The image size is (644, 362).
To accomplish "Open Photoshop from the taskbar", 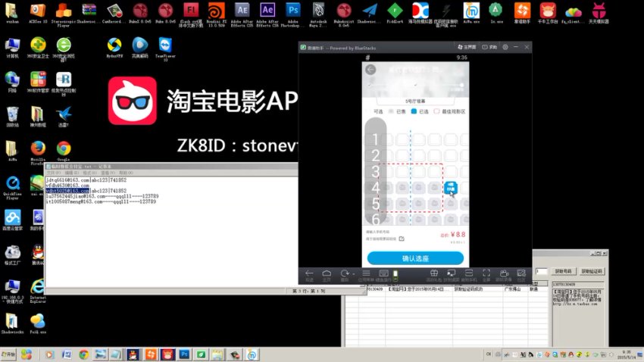I will tap(184, 354).
